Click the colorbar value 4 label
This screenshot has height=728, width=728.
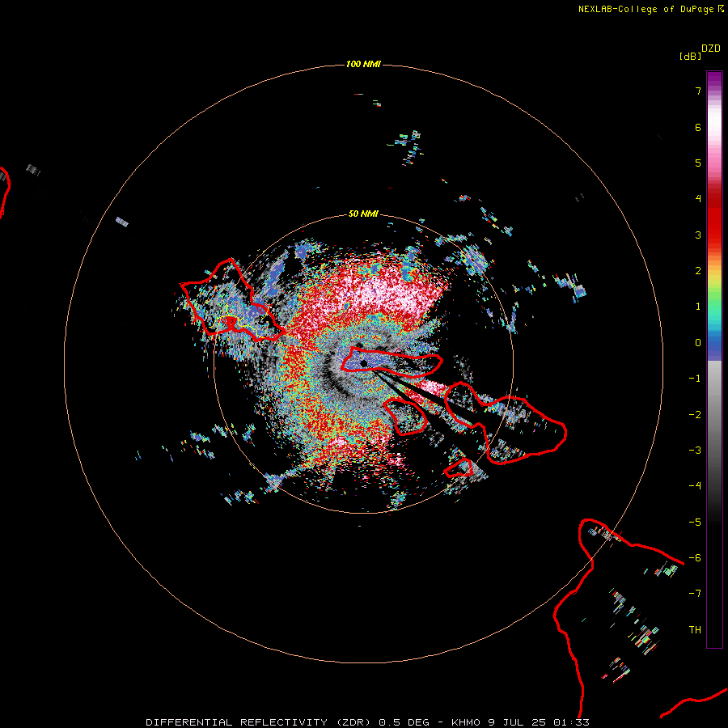point(698,199)
